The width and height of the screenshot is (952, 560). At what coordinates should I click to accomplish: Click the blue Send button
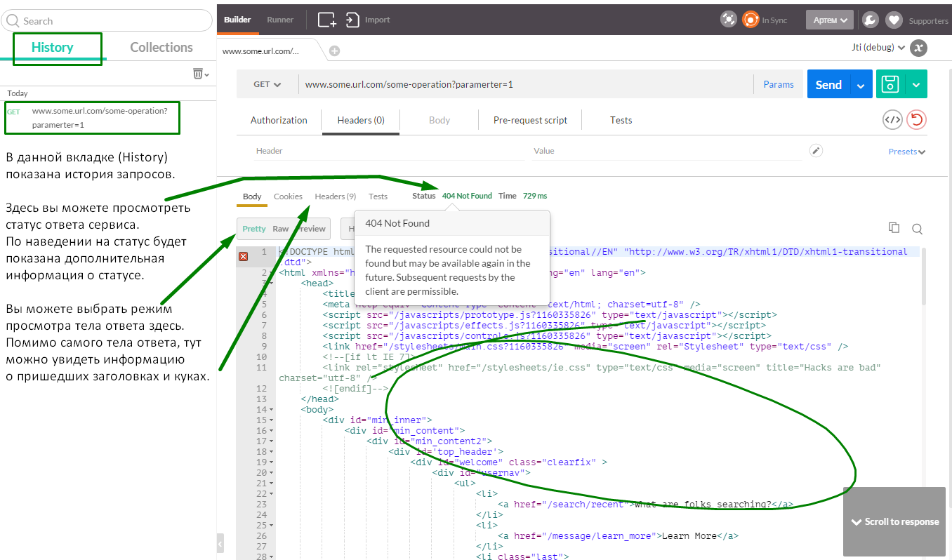[828, 84]
